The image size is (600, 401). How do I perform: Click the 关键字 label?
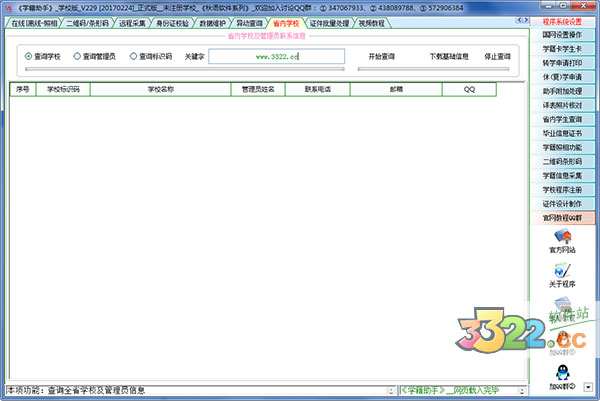tap(194, 57)
